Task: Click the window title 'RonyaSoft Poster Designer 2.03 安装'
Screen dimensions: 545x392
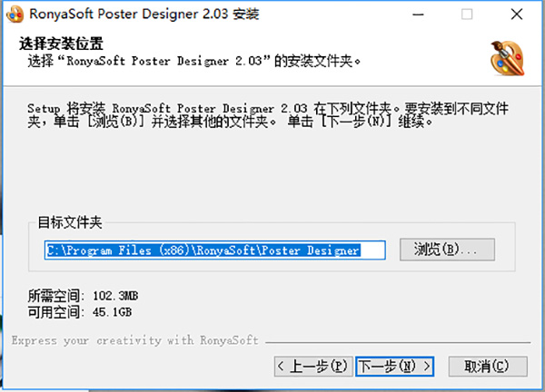Action: (x=144, y=14)
